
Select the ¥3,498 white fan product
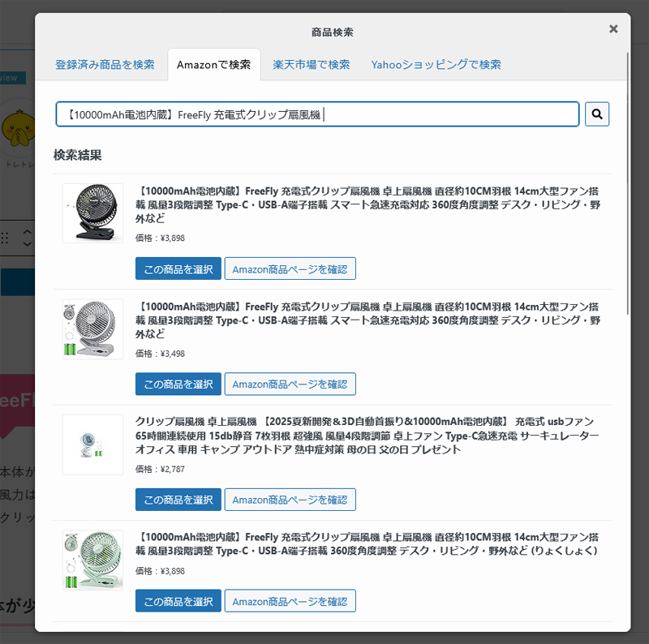178,384
